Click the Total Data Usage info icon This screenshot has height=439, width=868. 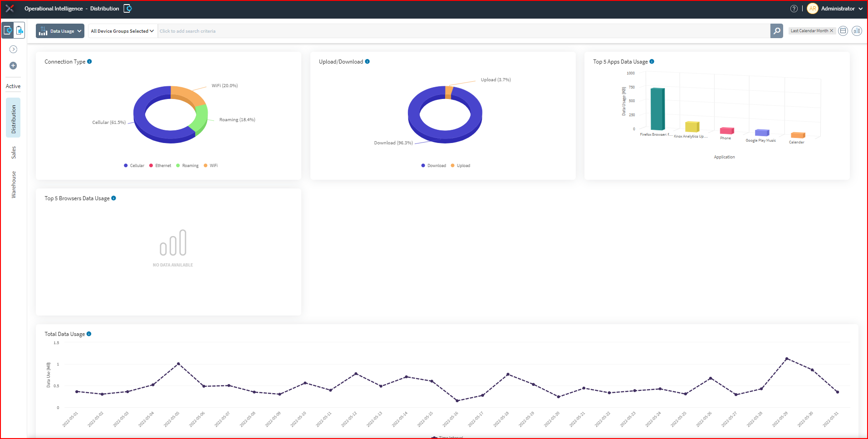89,334
